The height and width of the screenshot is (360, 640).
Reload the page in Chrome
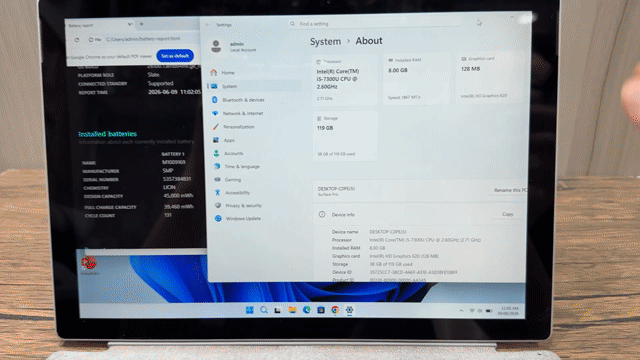[77, 40]
